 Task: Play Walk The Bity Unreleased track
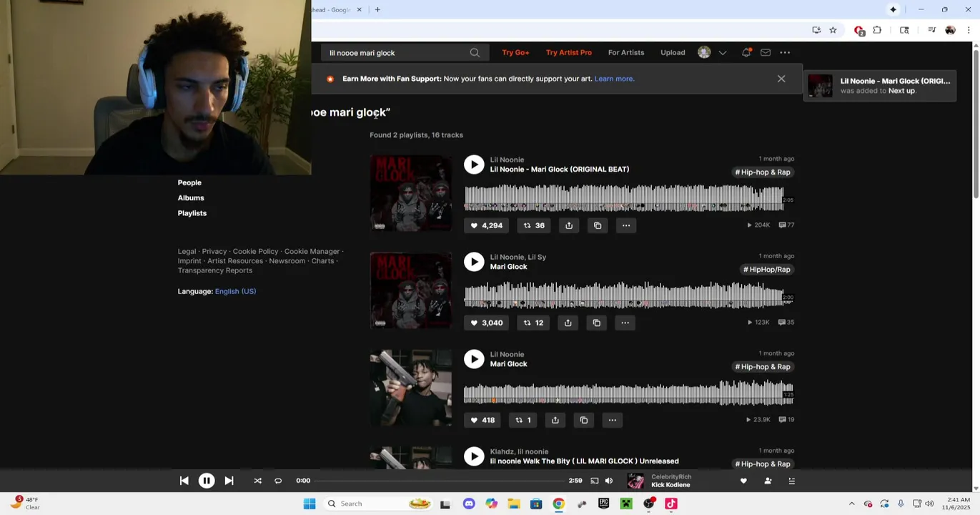(x=474, y=456)
